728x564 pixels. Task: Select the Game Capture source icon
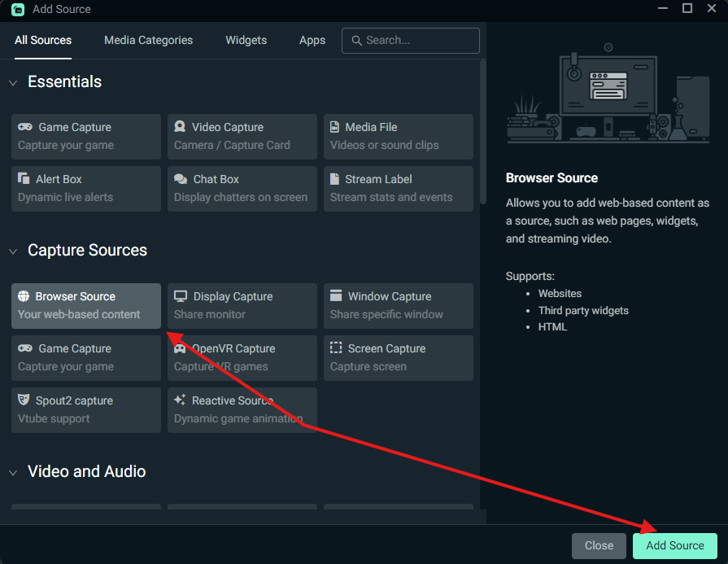(x=24, y=127)
